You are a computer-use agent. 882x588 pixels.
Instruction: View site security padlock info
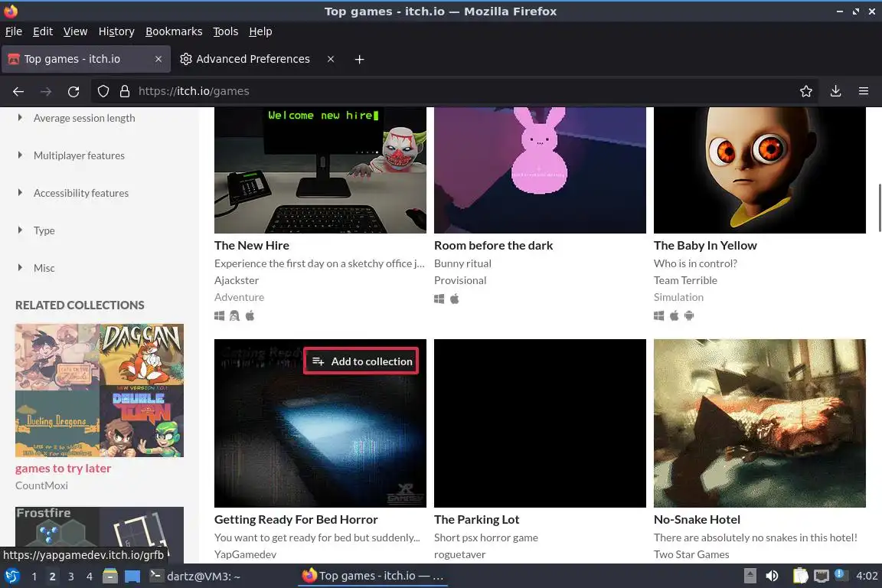[x=125, y=91]
